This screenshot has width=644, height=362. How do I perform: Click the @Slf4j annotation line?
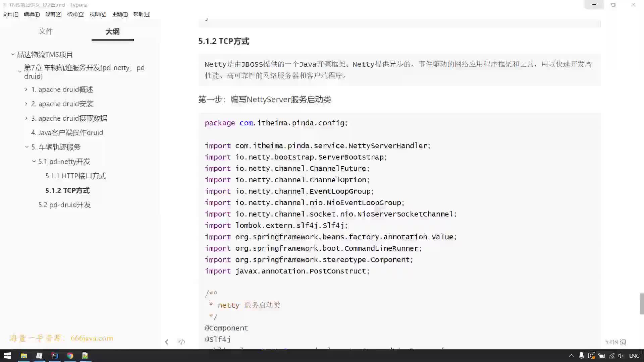[x=218, y=340]
